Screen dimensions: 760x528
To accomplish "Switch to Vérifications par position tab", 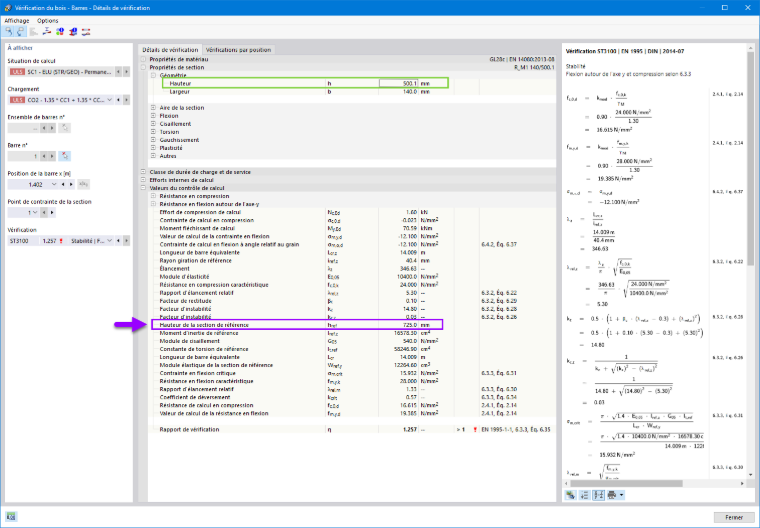I will point(238,49).
